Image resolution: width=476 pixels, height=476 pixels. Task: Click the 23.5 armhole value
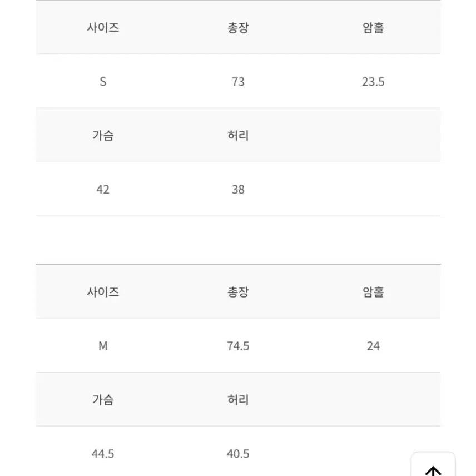[x=373, y=81]
